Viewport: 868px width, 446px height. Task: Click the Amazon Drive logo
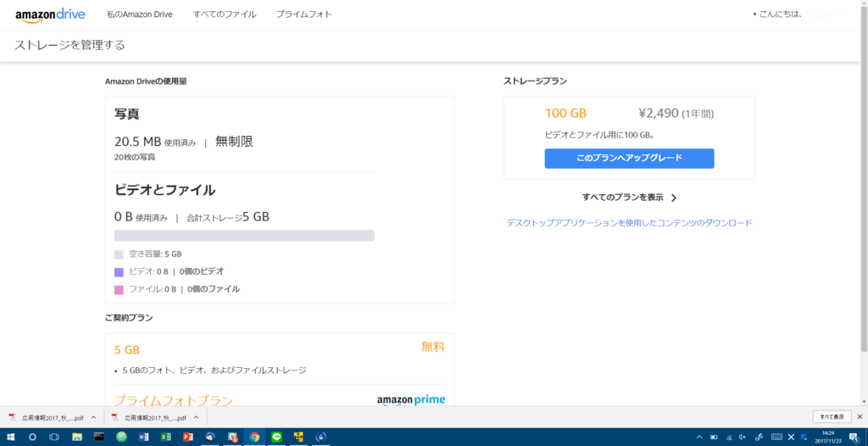coord(50,15)
